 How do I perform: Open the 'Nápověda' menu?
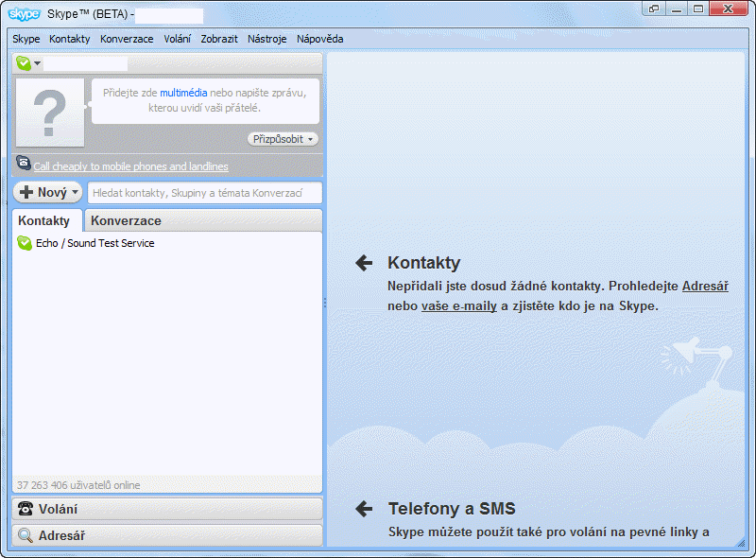point(319,39)
